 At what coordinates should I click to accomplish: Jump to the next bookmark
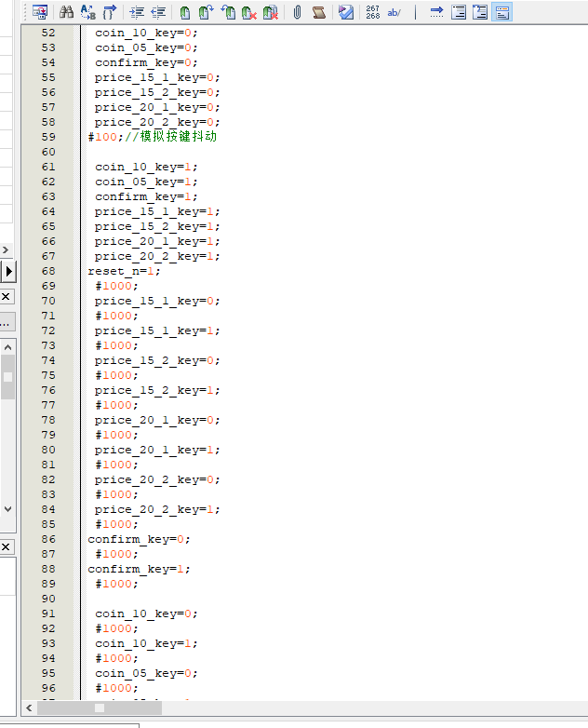pos(206,12)
